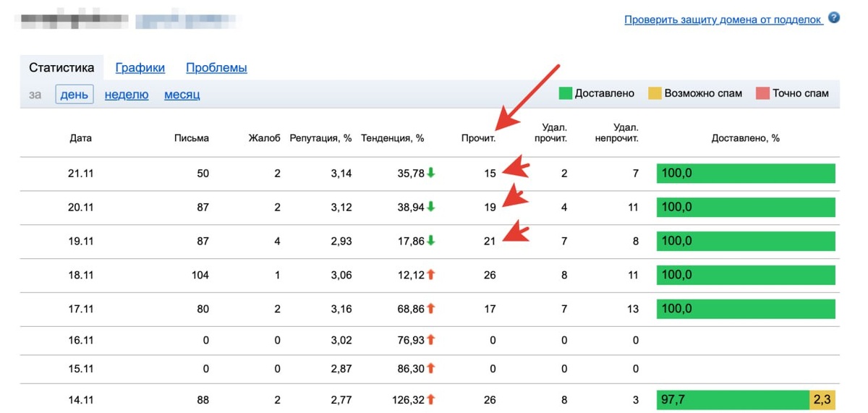The width and height of the screenshot is (868, 413).
Task: Click the red up arrow for 16.11
Action: pyautogui.click(x=431, y=339)
